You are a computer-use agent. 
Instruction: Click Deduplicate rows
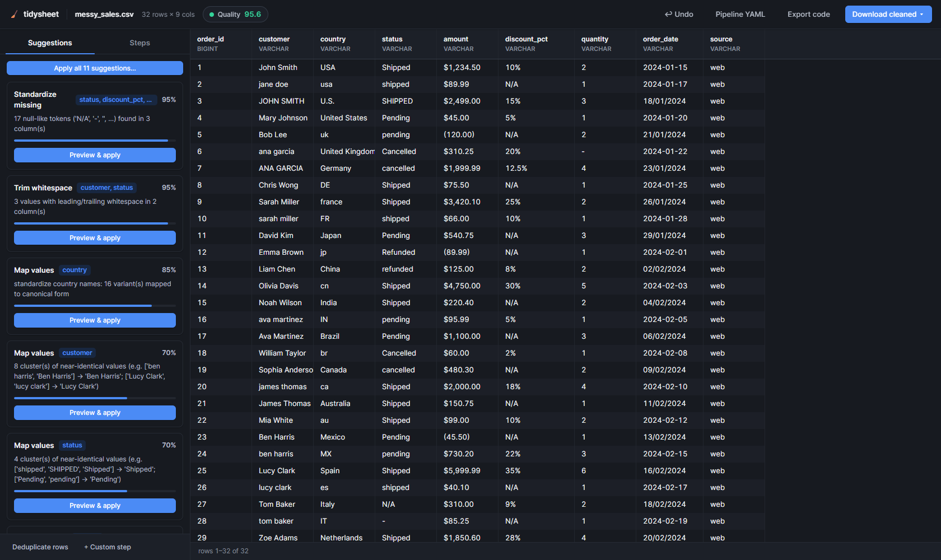[40, 547]
